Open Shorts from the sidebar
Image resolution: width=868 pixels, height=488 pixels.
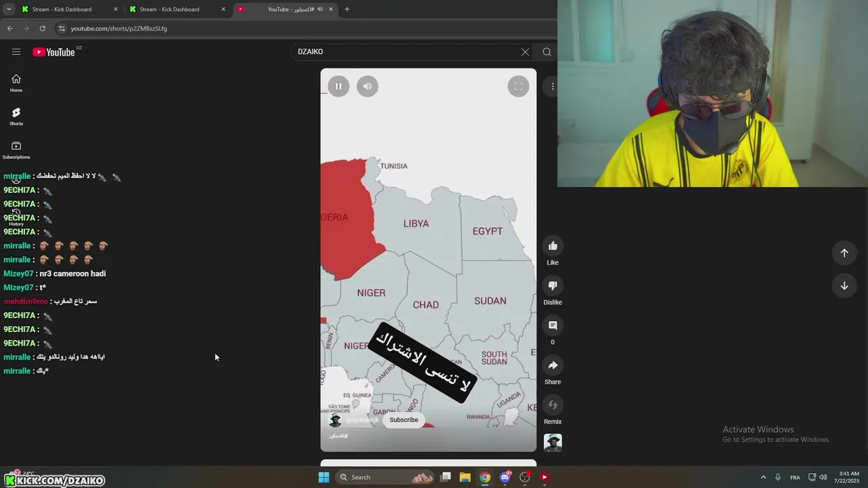click(16, 117)
